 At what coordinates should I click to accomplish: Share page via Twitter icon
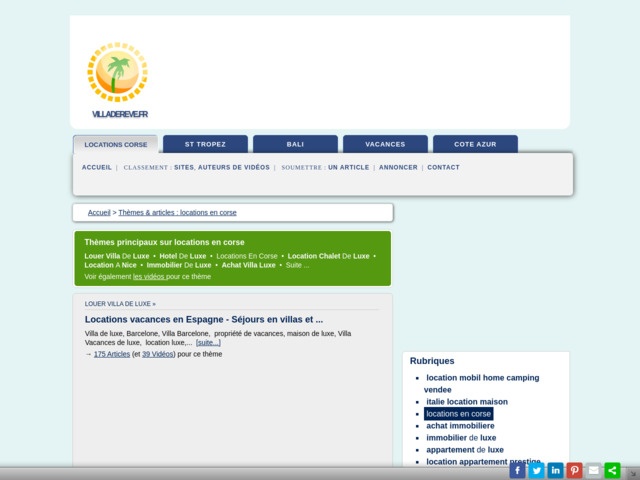point(537,470)
